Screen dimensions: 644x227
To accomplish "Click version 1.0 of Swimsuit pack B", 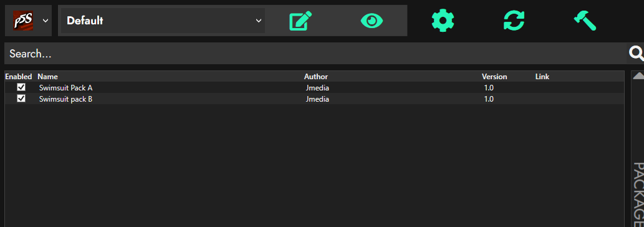I will click(x=489, y=99).
